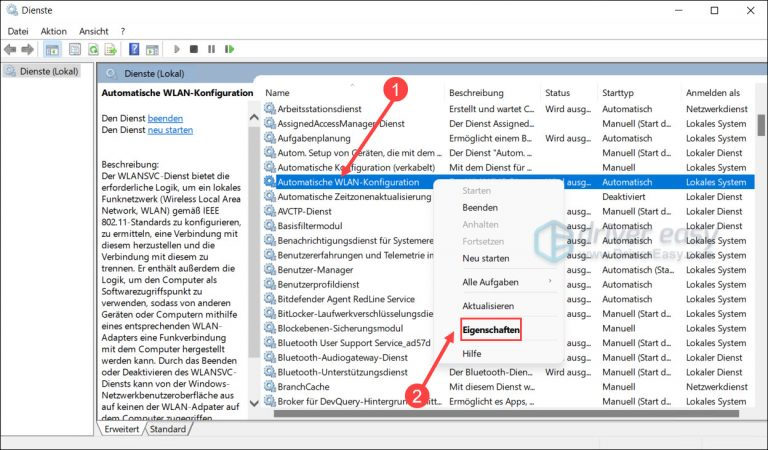Image resolution: width=768 pixels, height=450 pixels.
Task: Click the Restart service toolbar icon
Action: click(x=231, y=48)
